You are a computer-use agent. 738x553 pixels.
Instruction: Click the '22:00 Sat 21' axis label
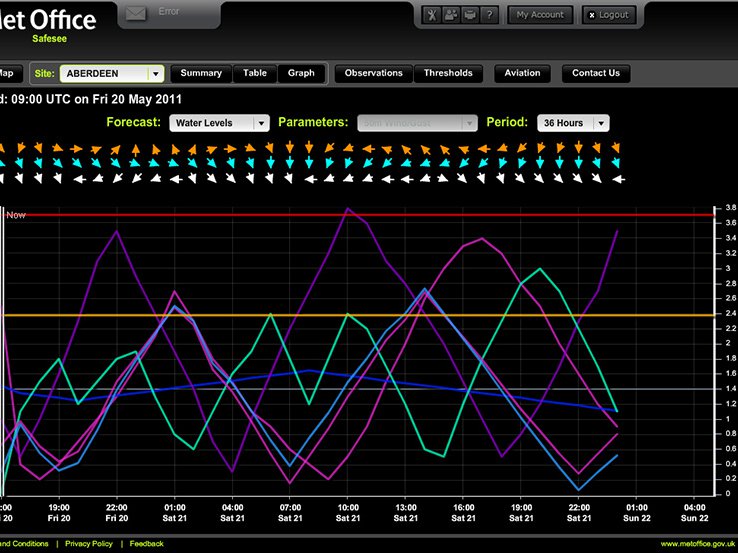[x=579, y=513]
